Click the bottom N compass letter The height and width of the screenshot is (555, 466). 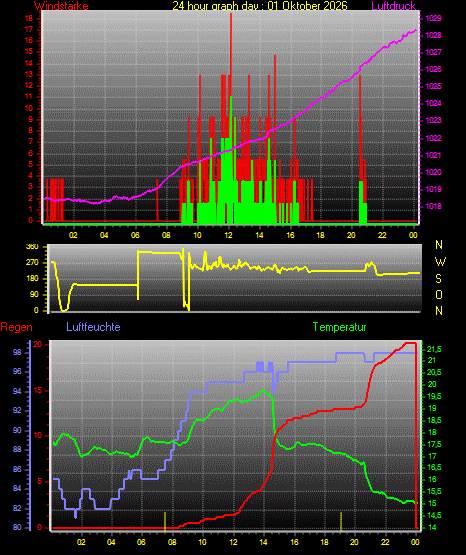pyautogui.click(x=439, y=311)
